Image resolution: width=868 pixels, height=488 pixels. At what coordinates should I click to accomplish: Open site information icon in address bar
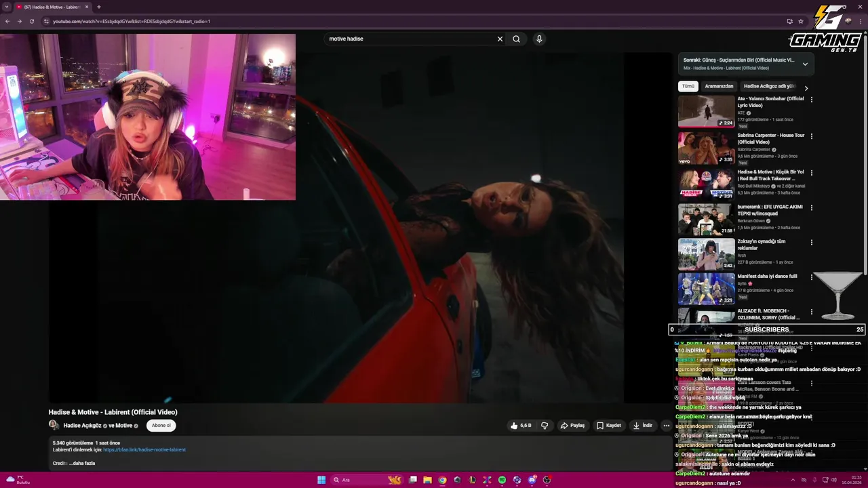[x=46, y=21]
